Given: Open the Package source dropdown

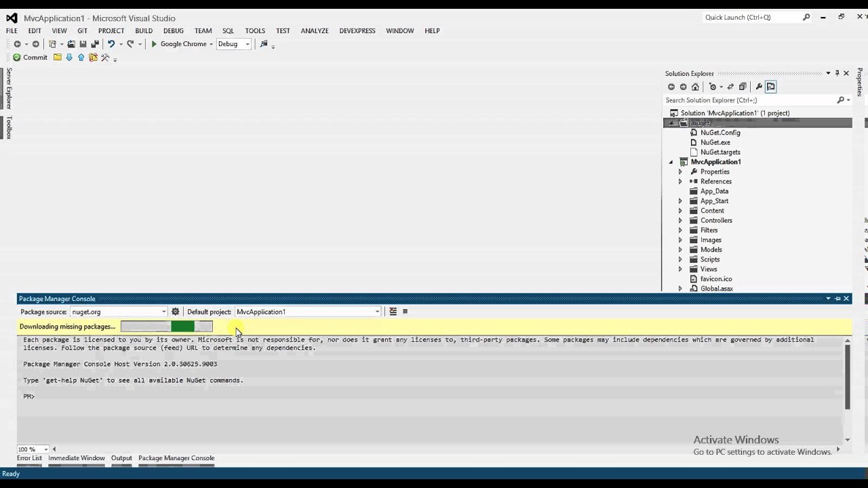Looking at the screenshot, I should click(163, 312).
